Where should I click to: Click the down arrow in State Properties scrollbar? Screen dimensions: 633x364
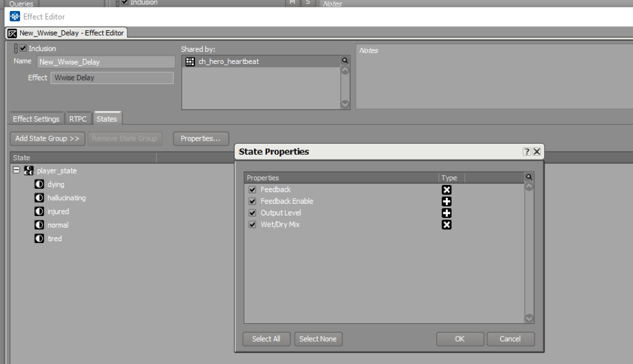(x=529, y=318)
